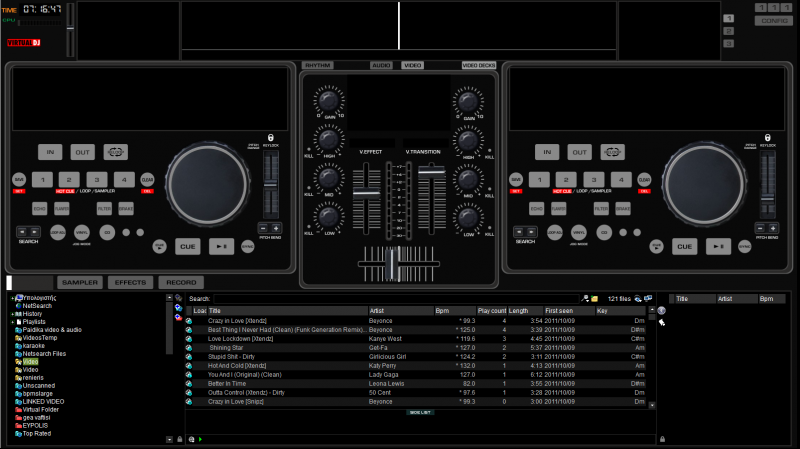The width and height of the screenshot is (800, 449).
Task: Click the search options magnifier icon
Action: [585, 298]
